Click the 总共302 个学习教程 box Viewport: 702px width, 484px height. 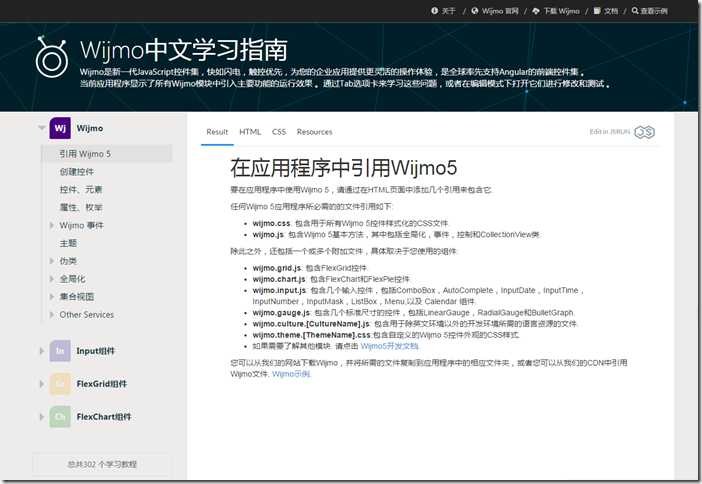102,464
